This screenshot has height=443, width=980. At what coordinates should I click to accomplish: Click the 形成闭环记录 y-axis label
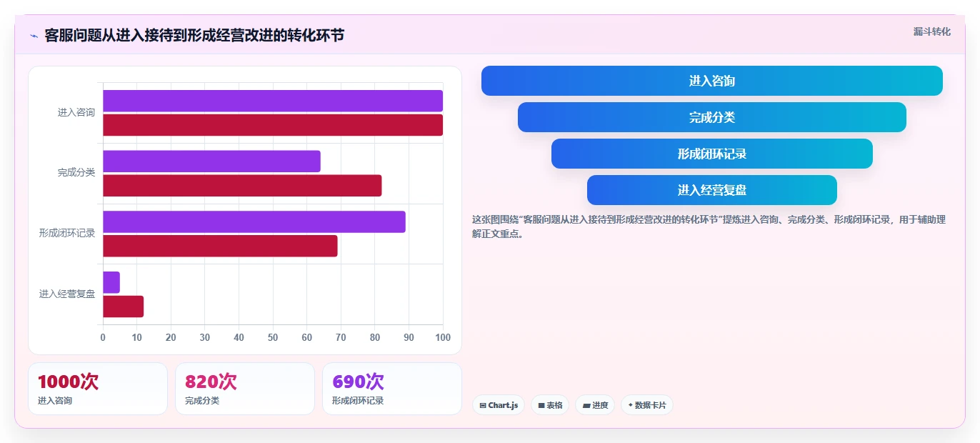click(x=67, y=233)
